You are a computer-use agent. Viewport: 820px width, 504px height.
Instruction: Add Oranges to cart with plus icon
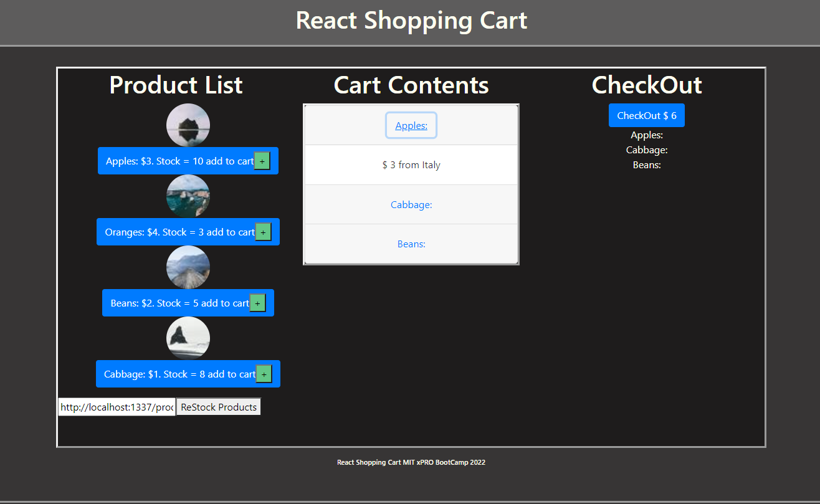263,232
